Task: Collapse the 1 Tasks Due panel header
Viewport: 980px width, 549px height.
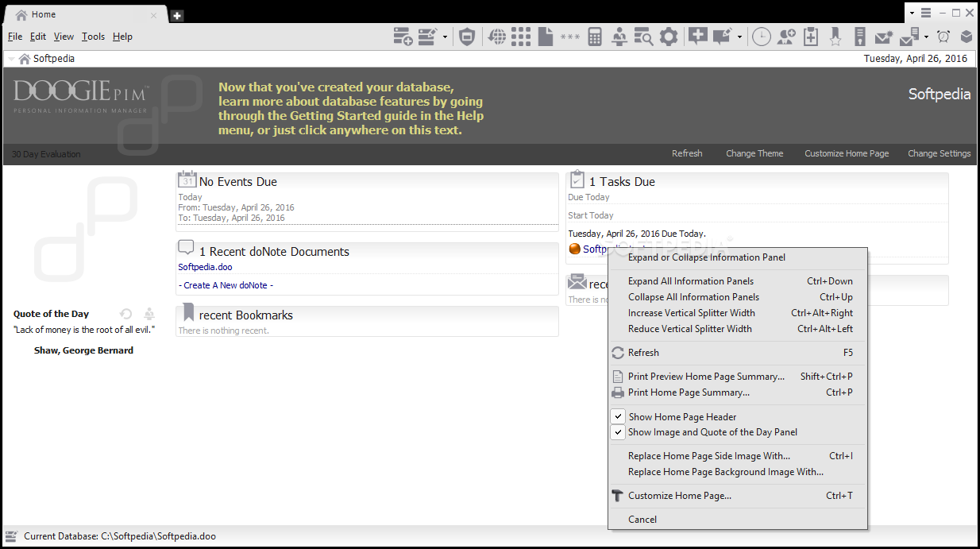Action: pos(757,181)
